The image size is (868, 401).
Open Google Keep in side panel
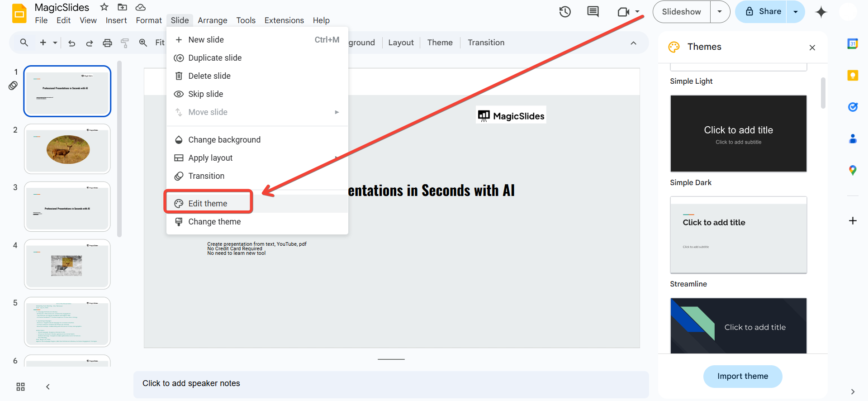pos(853,75)
